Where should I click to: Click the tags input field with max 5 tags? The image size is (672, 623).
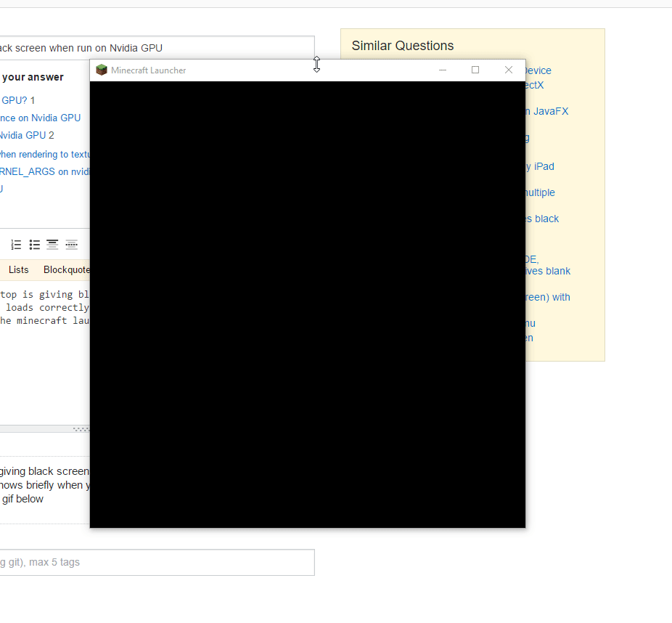point(157,562)
